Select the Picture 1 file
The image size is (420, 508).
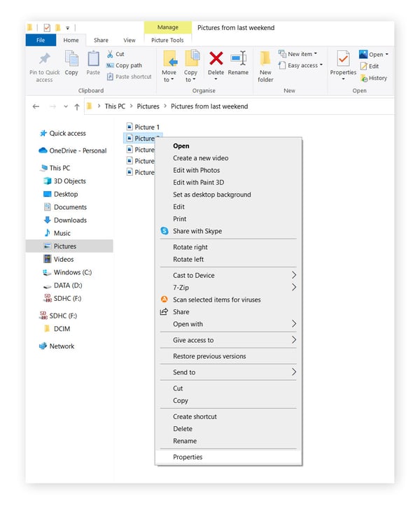(x=146, y=127)
